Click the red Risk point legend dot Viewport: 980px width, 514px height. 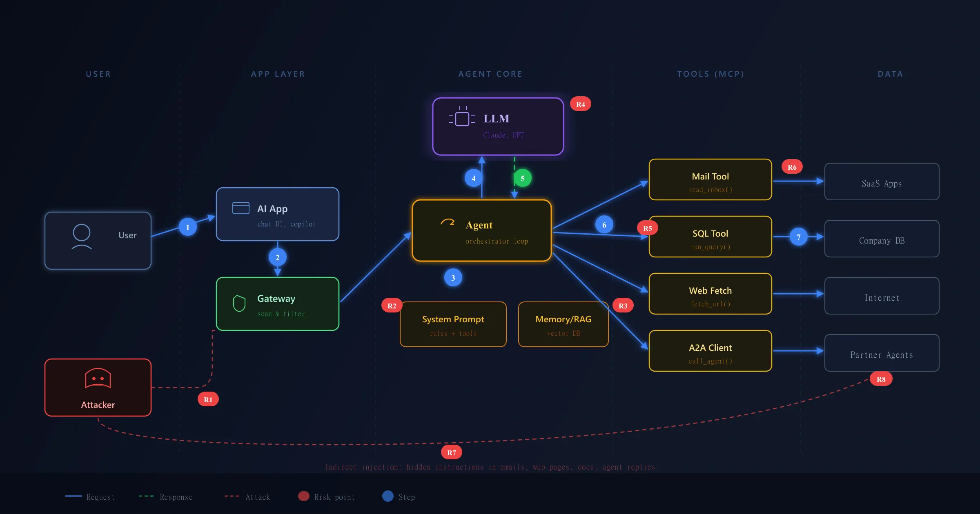pos(304,496)
